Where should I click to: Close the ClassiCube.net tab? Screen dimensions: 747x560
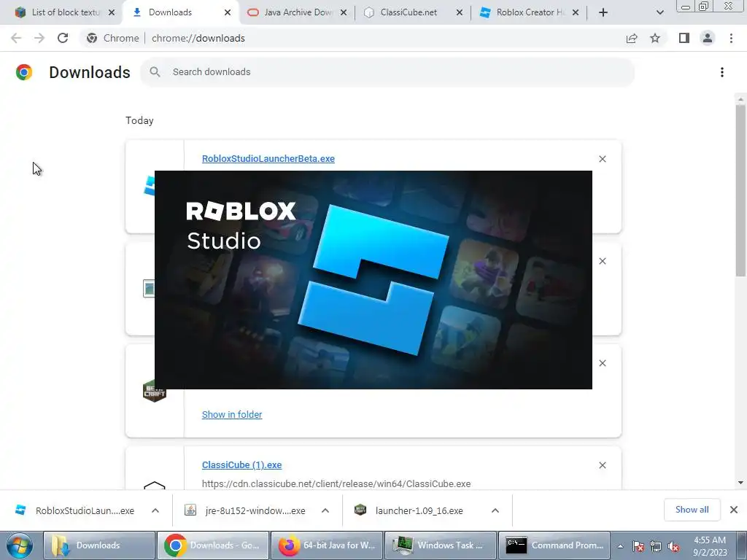(x=460, y=12)
